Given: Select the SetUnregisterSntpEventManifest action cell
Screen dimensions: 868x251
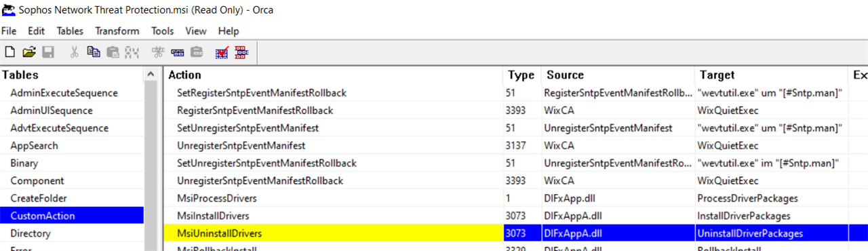Looking at the screenshot, I should pyautogui.click(x=333, y=128).
